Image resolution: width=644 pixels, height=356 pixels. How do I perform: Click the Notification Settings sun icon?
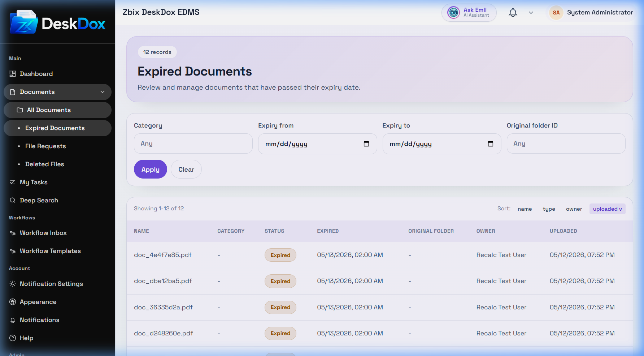pyautogui.click(x=13, y=284)
